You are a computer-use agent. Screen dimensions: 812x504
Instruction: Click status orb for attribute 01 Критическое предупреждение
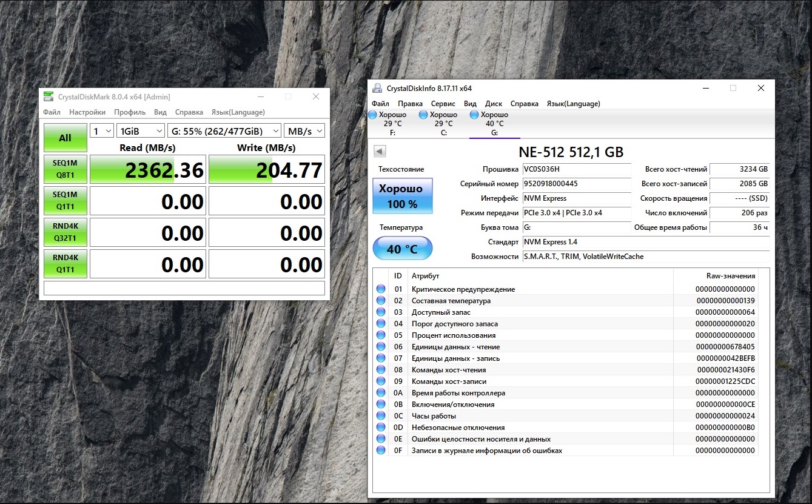pos(381,289)
